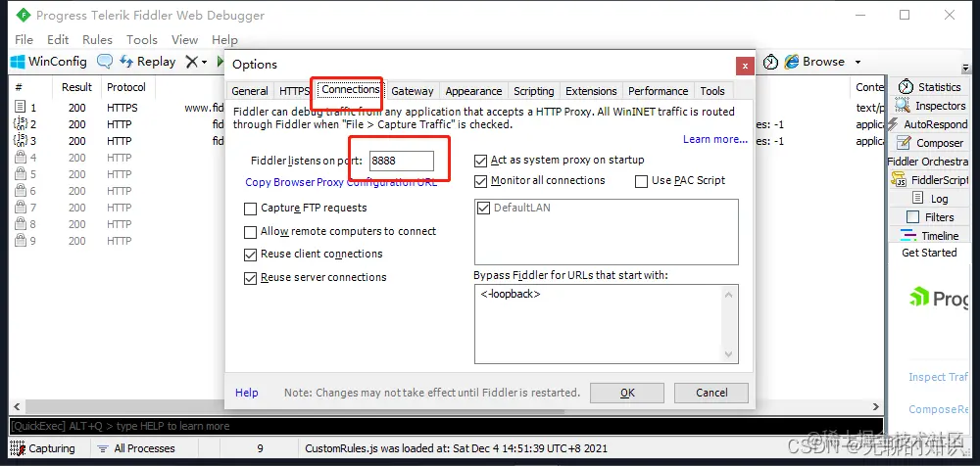The height and width of the screenshot is (466, 980).
Task: Click the Learn more link
Action: pos(715,139)
